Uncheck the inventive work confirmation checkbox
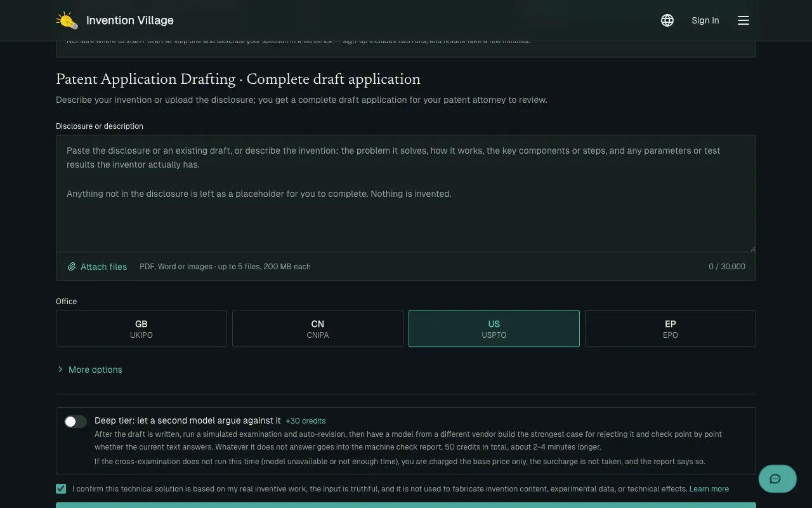The width and height of the screenshot is (812, 508). [x=61, y=489]
